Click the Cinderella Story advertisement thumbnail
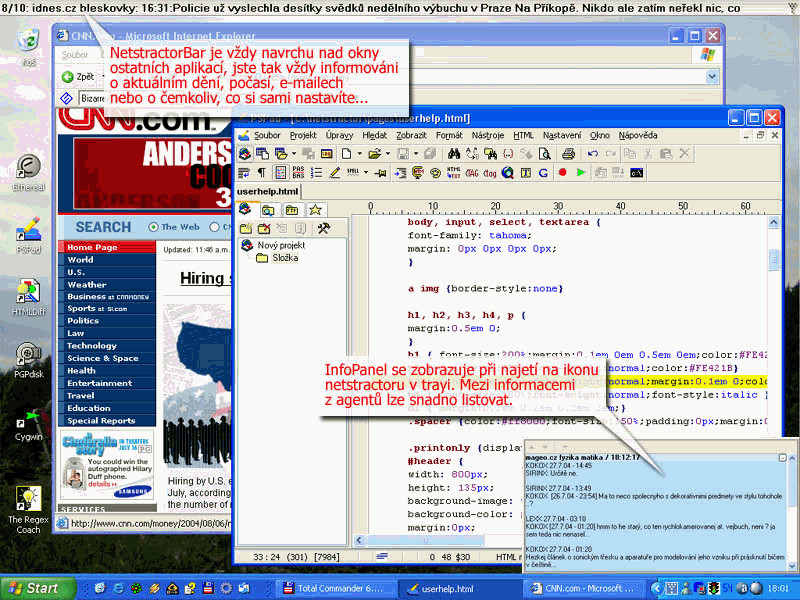Screen dimensions: 800x600 tap(107, 466)
